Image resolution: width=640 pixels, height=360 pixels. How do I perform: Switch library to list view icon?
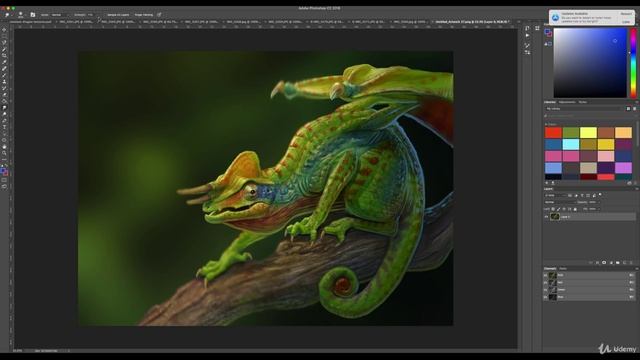tap(634, 109)
